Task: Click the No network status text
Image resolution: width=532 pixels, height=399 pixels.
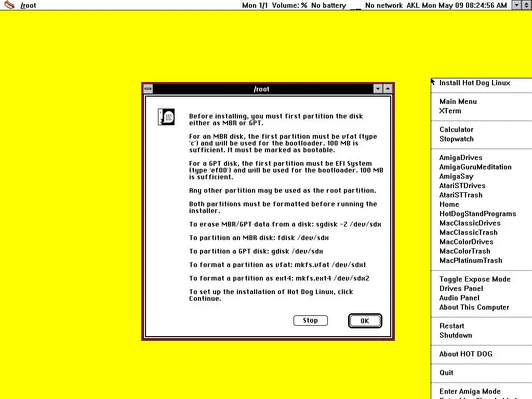Action: click(x=384, y=5)
